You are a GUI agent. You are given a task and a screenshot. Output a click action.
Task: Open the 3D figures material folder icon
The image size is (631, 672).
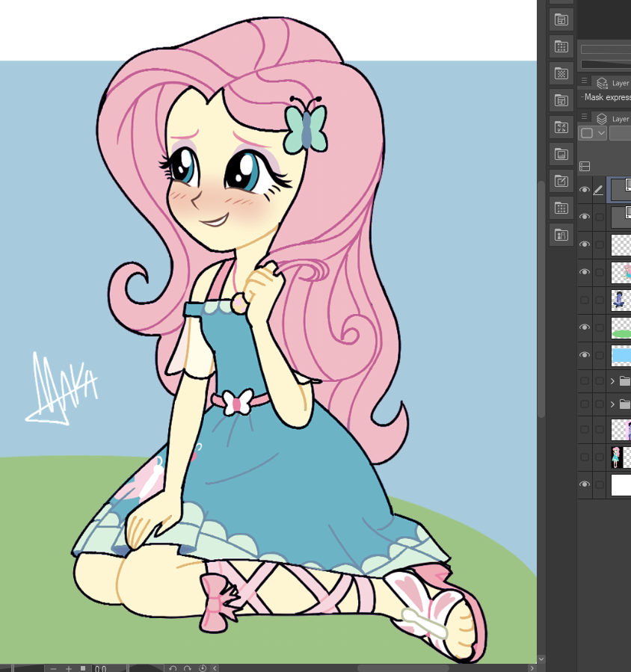coord(561,235)
